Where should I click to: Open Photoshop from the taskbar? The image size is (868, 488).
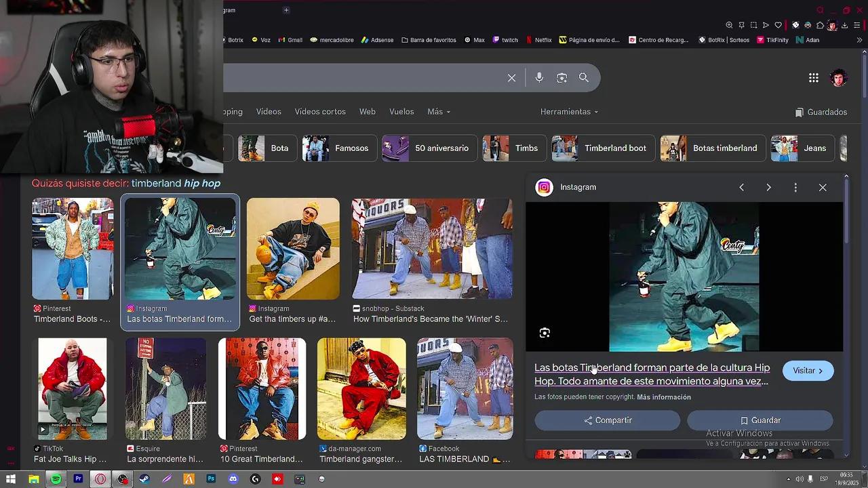click(211, 479)
